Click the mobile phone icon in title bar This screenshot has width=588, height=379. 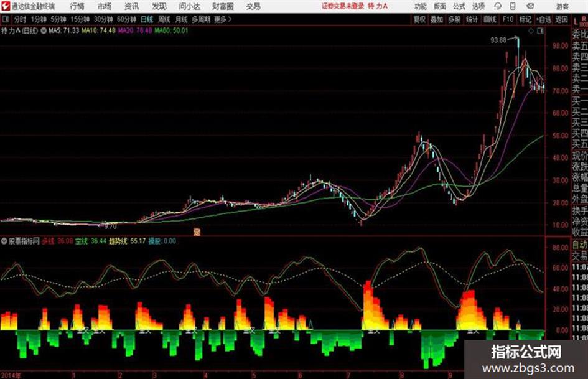(x=513, y=6)
